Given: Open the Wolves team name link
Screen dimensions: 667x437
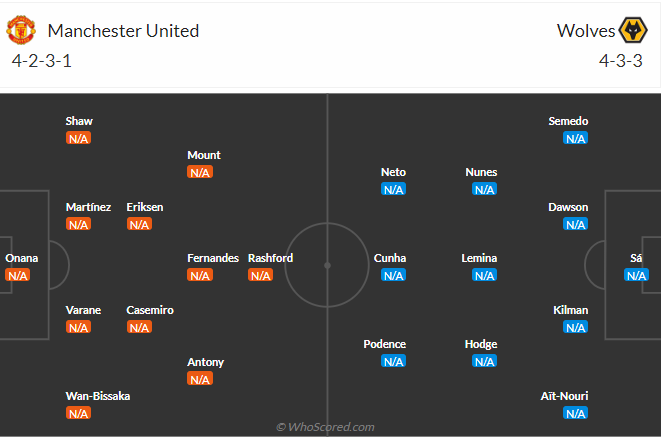Looking at the screenshot, I should tap(586, 31).
